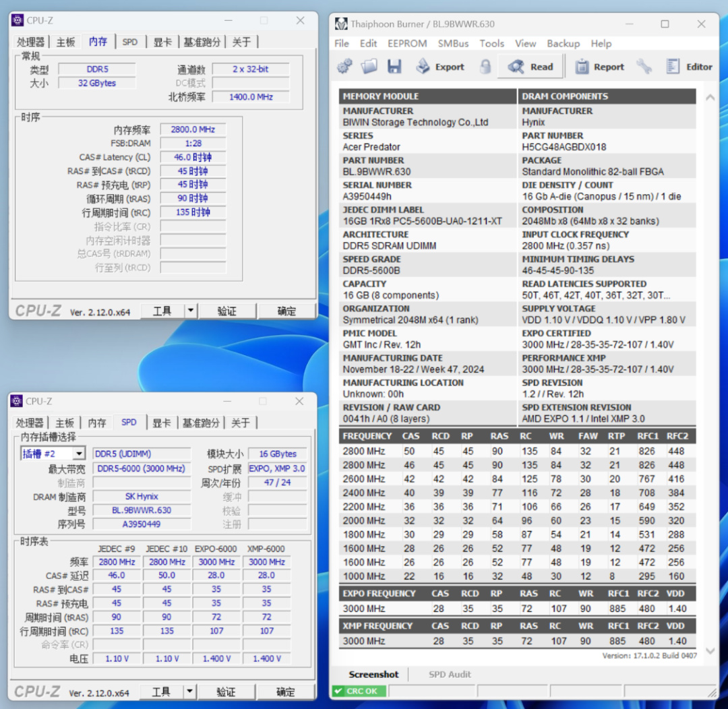Click 确定 button in the CPU-Z memory window
Viewport: 728px width, 709px height.
(x=286, y=311)
